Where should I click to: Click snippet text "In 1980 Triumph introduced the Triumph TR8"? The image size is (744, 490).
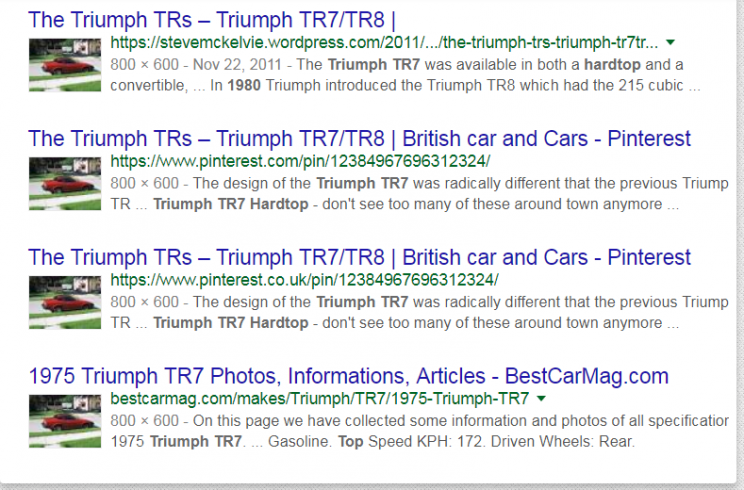pos(362,86)
